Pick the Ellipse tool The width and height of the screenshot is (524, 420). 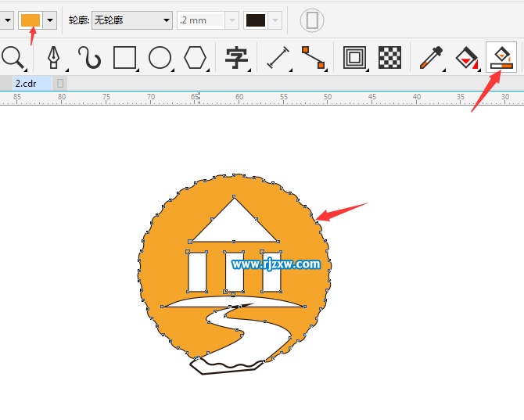[x=160, y=57]
